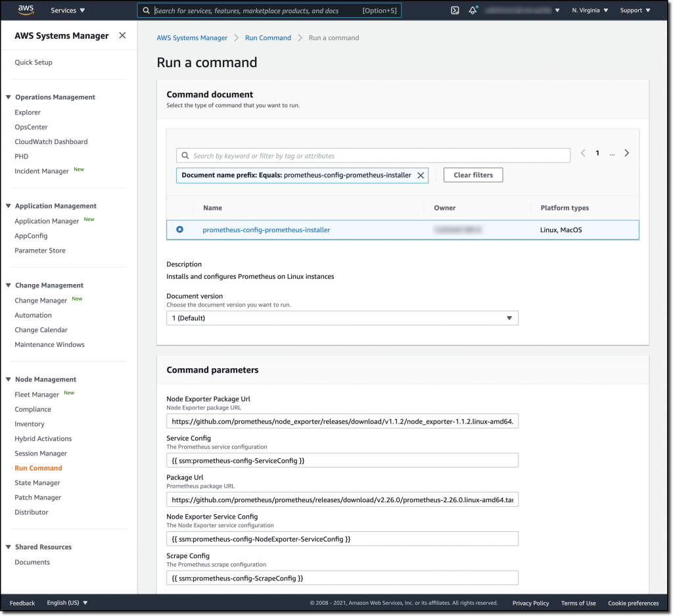Click inside the Service Config input field
This screenshot has height=616, width=673.
pyautogui.click(x=342, y=460)
